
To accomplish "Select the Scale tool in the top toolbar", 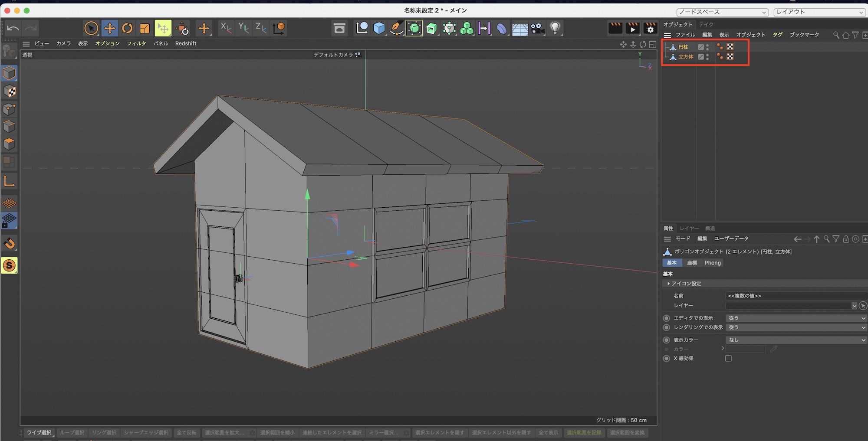I will (x=145, y=29).
